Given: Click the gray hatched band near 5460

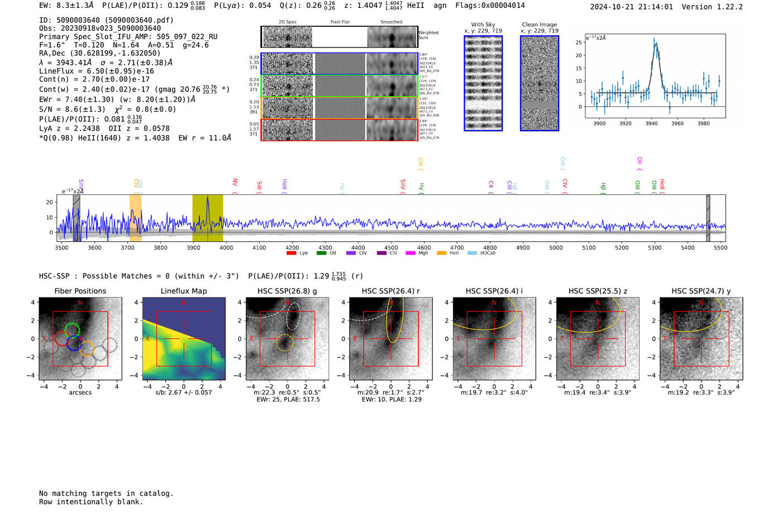Looking at the screenshot, I should [x=708, y=218].
